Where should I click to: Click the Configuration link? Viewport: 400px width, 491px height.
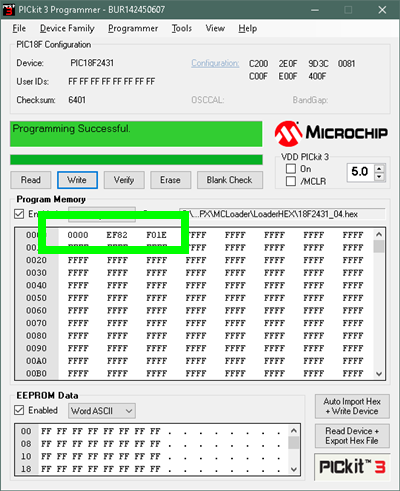click(215, 63)
